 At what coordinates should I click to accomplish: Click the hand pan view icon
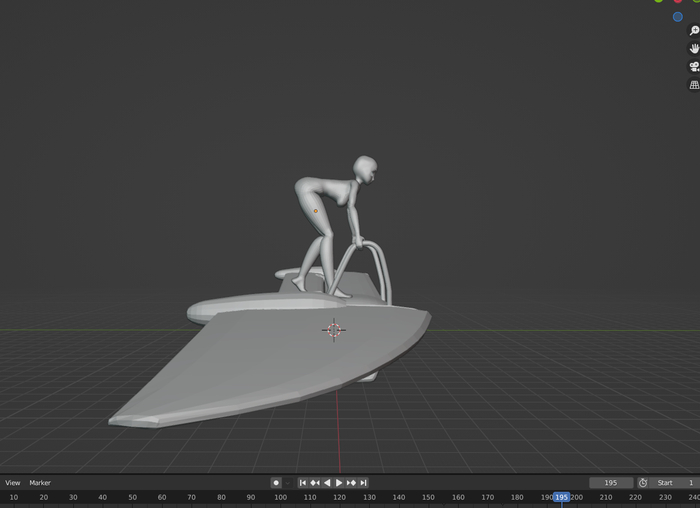coord(694,48)
